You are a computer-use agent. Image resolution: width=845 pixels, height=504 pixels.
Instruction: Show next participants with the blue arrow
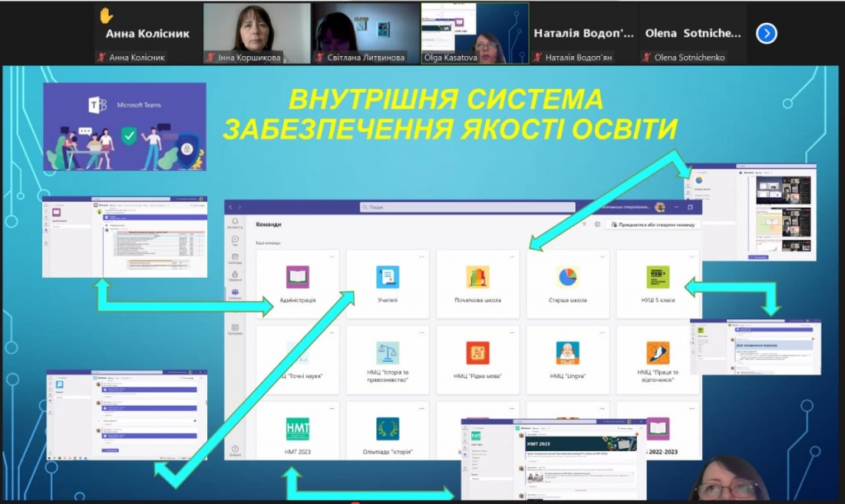coord(767,34)
